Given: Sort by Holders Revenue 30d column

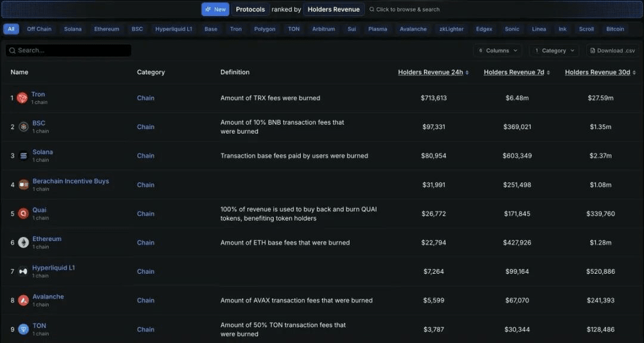Looking at the screenshot, I should pyautogui.click(x=600, y=72).
